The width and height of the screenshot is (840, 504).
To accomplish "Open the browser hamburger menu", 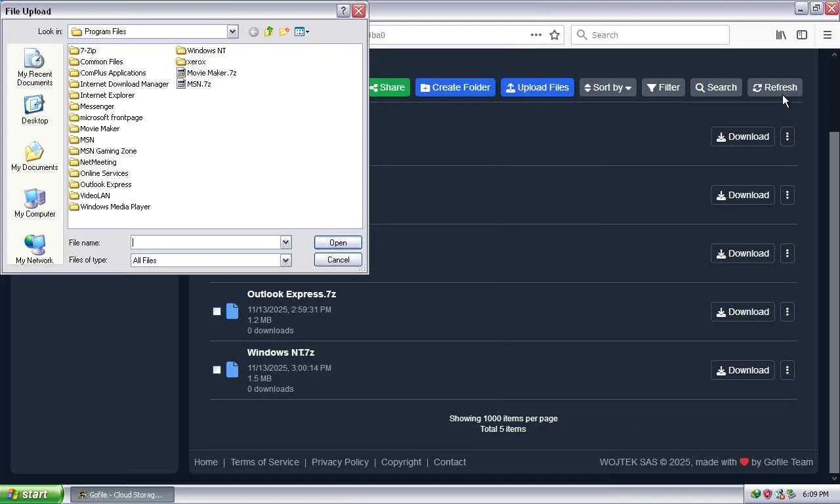I will click(827, 35).
